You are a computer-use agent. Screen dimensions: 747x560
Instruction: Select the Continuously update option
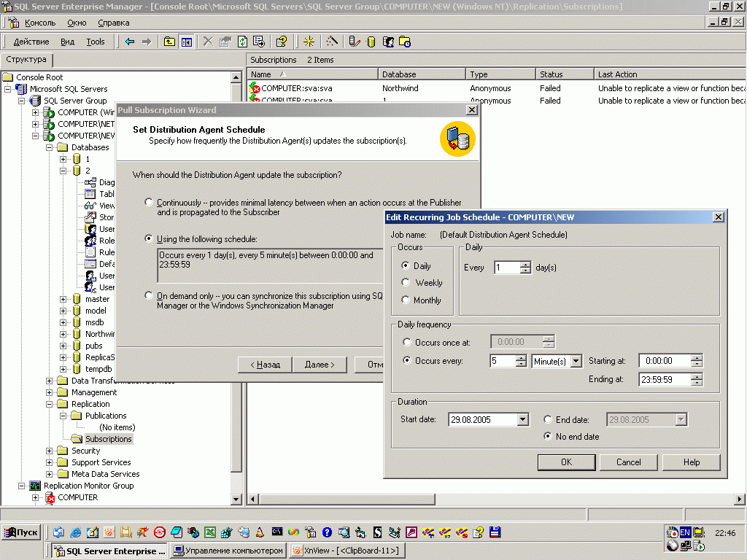[149, 202]
